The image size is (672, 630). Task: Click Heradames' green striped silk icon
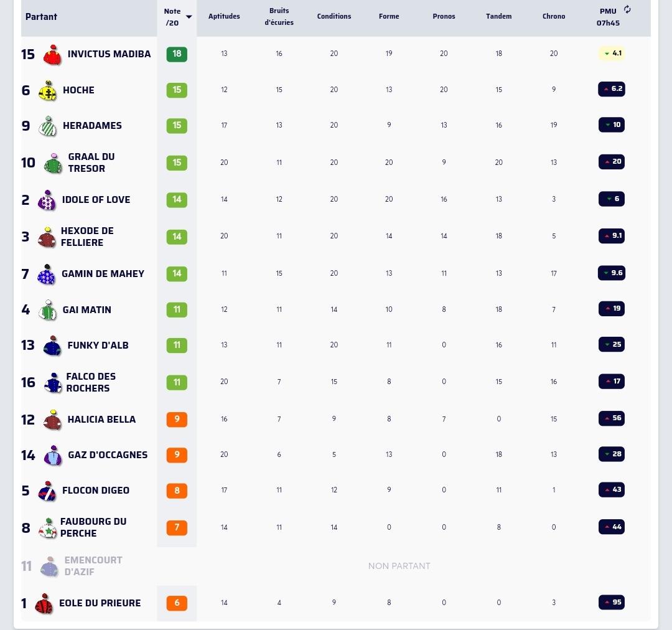point(47,126)
